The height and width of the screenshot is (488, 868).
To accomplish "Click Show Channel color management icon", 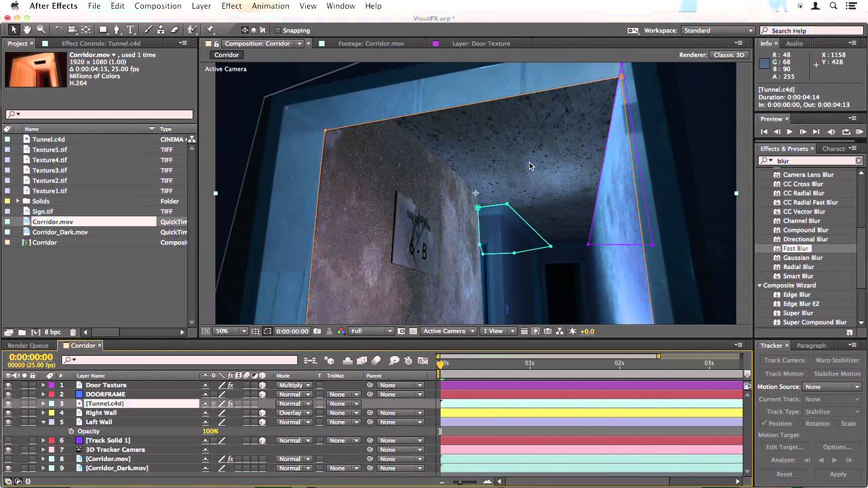I will click(341, 331).
